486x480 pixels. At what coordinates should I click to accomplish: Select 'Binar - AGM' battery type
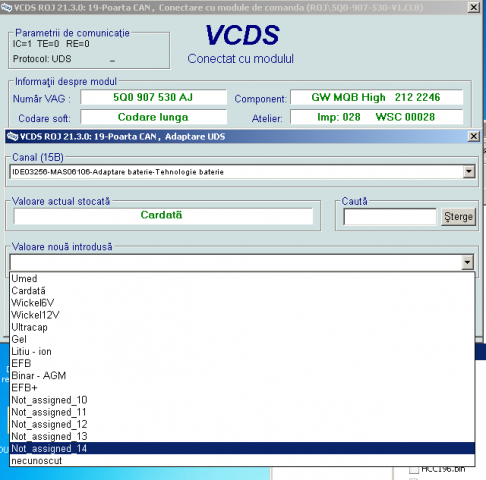[x=242, y=376]
